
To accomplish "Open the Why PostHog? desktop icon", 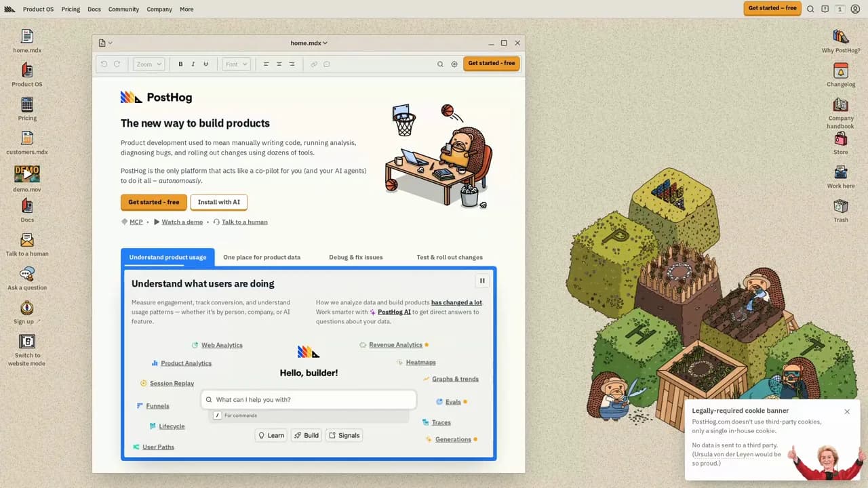I will pos(841,41).
